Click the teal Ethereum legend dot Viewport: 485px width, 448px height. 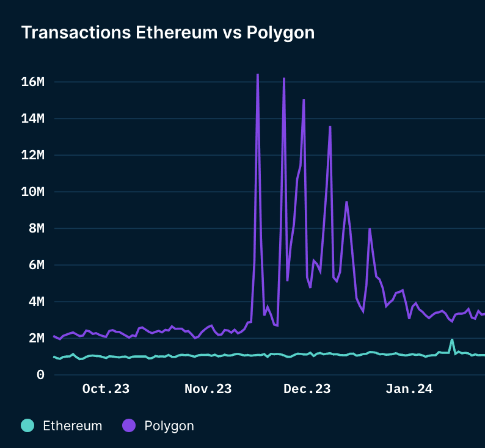point(28,425)
